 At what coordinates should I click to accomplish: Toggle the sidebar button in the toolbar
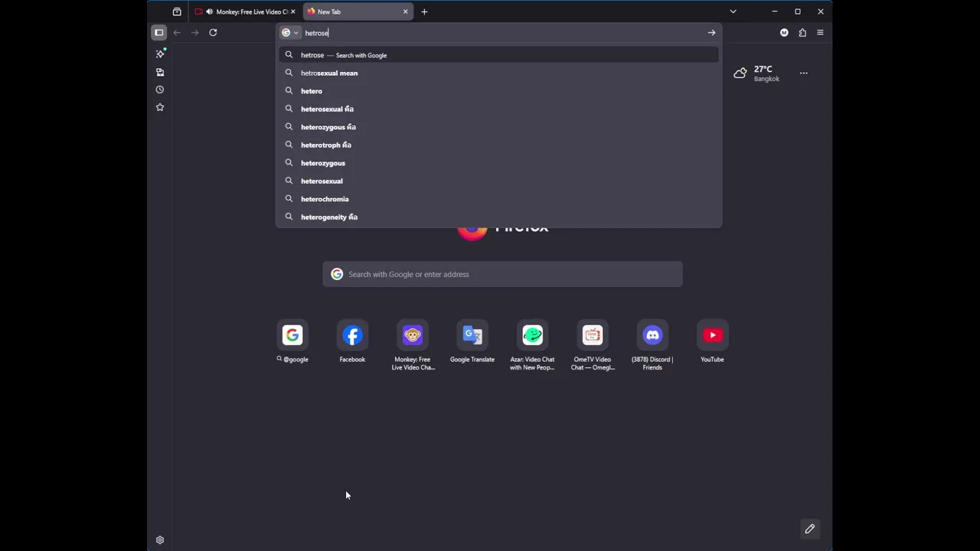(x=158, y=32)
